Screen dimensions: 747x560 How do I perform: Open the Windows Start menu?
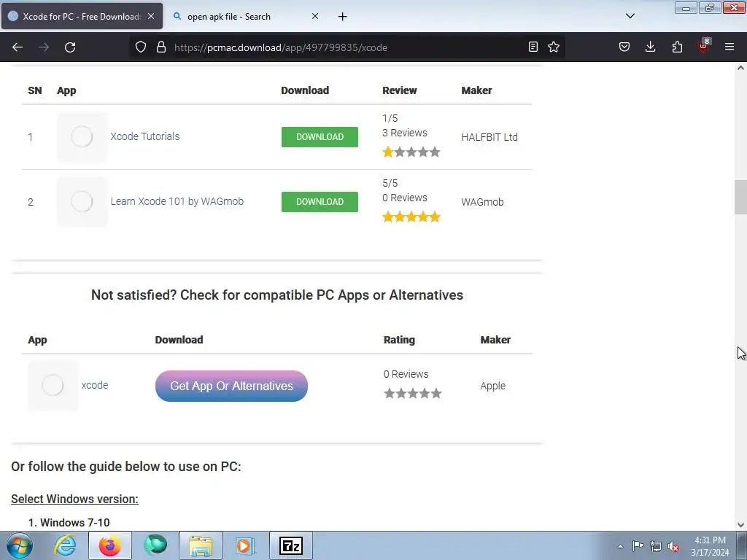tap(20, 545)
